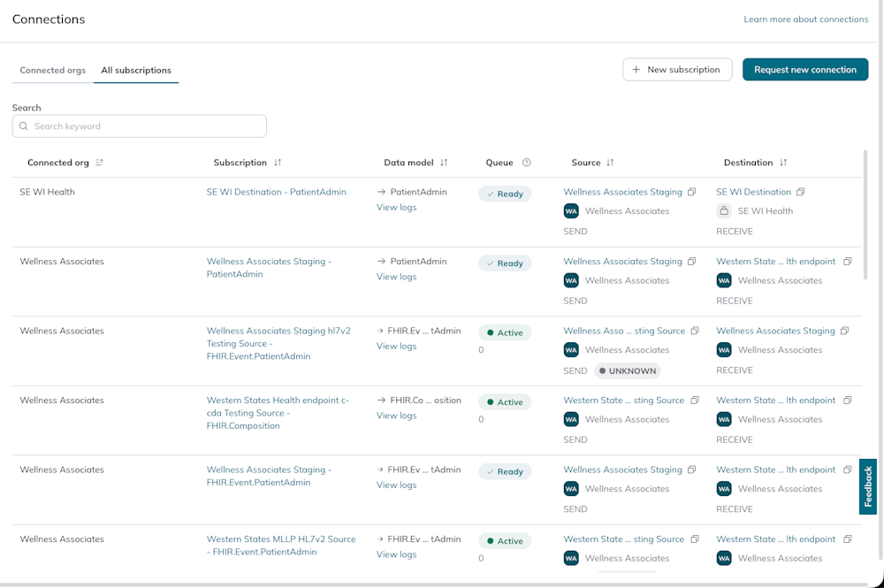Screen dimensions: 884x588
Task: Open Learn more about connections link
Action: (x=805, y=19)
